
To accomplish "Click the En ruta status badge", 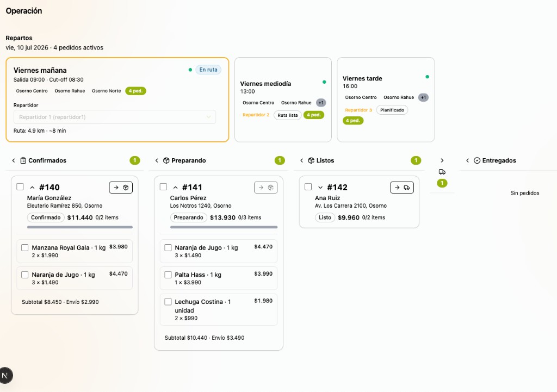I will [x=208, y=70].
